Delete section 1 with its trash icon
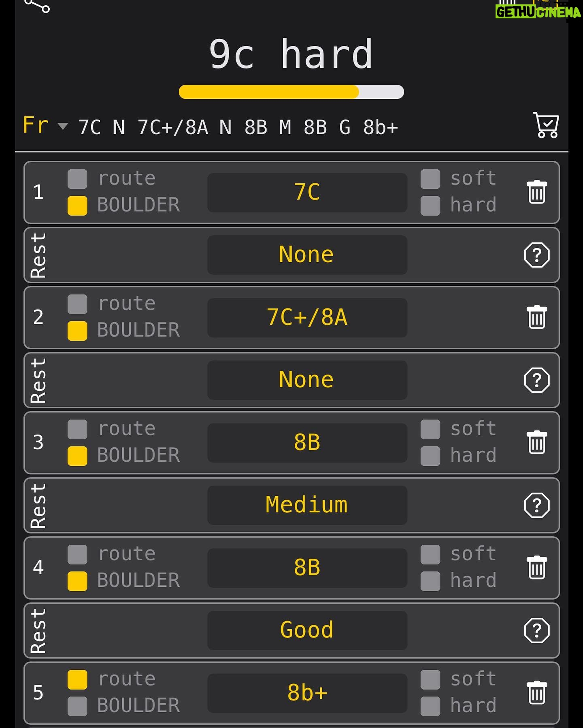The height and width of the screenshot is (728, 583). (537, 192)
